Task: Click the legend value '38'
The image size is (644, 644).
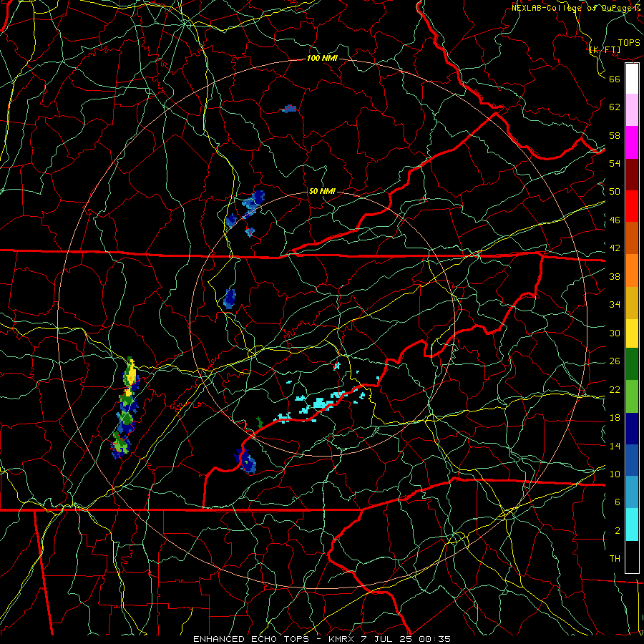Action: click(x=615, y=276)
